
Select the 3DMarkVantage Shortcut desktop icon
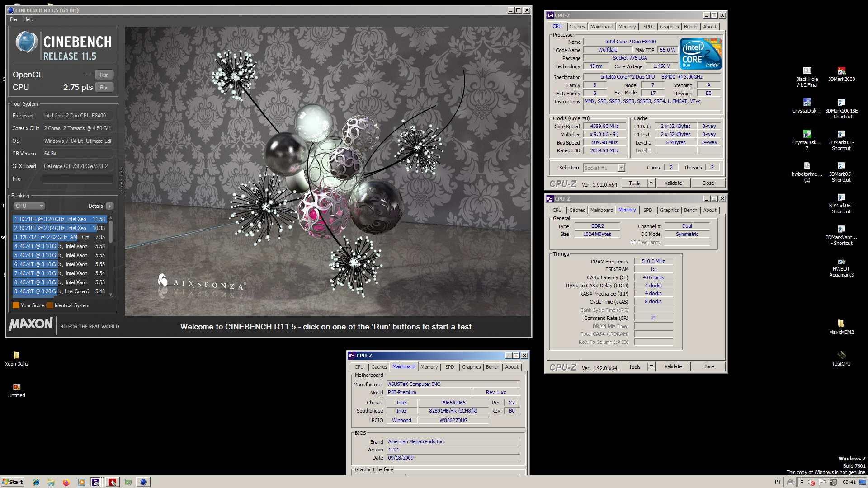coord(841,235)
